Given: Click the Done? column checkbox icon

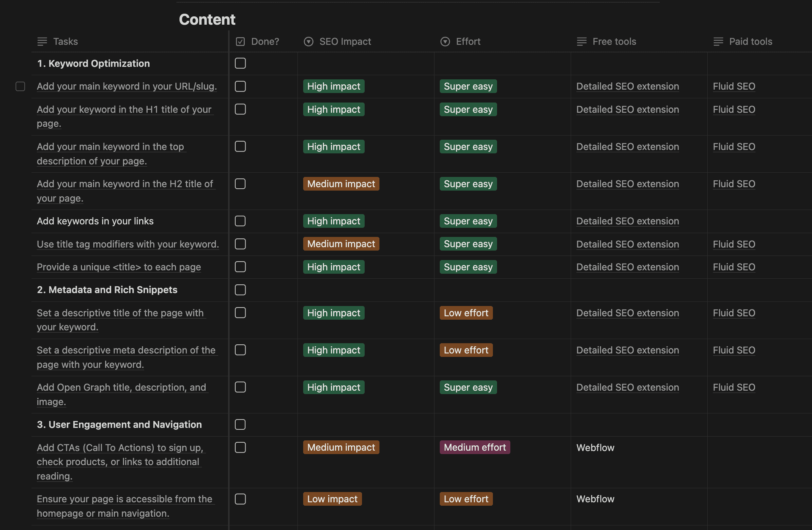Looking at the screenshot, I should pyautogui.click(x=240, y=41).
